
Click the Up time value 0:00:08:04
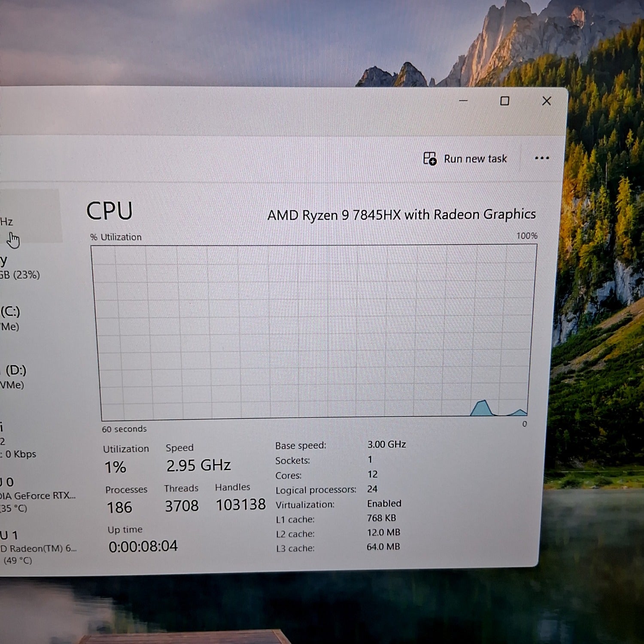tap(143, 546)
